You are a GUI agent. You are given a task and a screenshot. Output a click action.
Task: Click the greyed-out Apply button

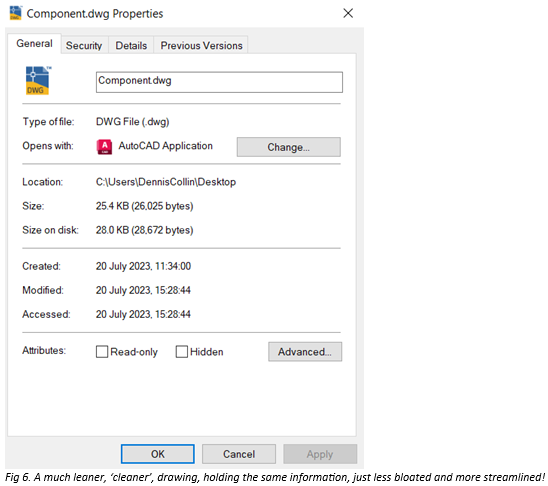click(320, 454)
